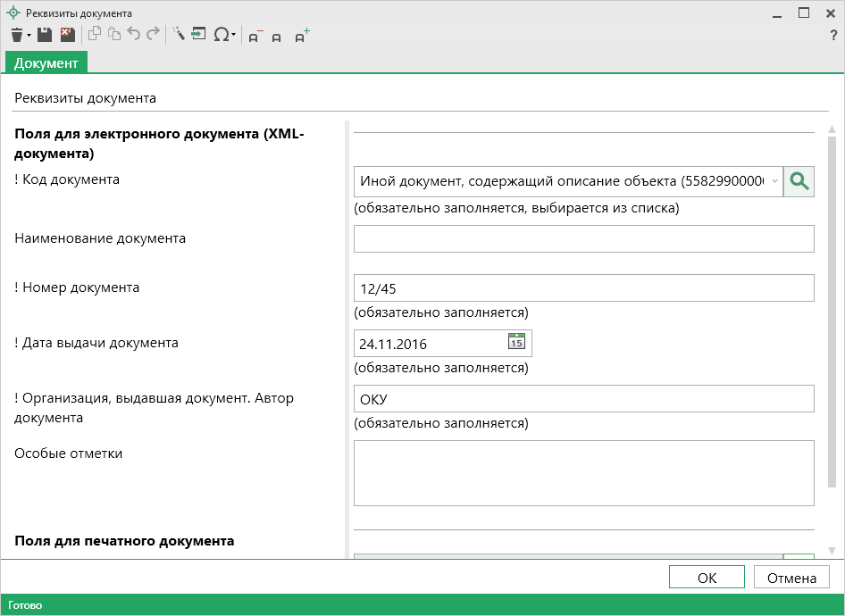Viewport: 845px width, 616px height.
Task: Reset font size with plain A icon
Action: tap(277, 37)
